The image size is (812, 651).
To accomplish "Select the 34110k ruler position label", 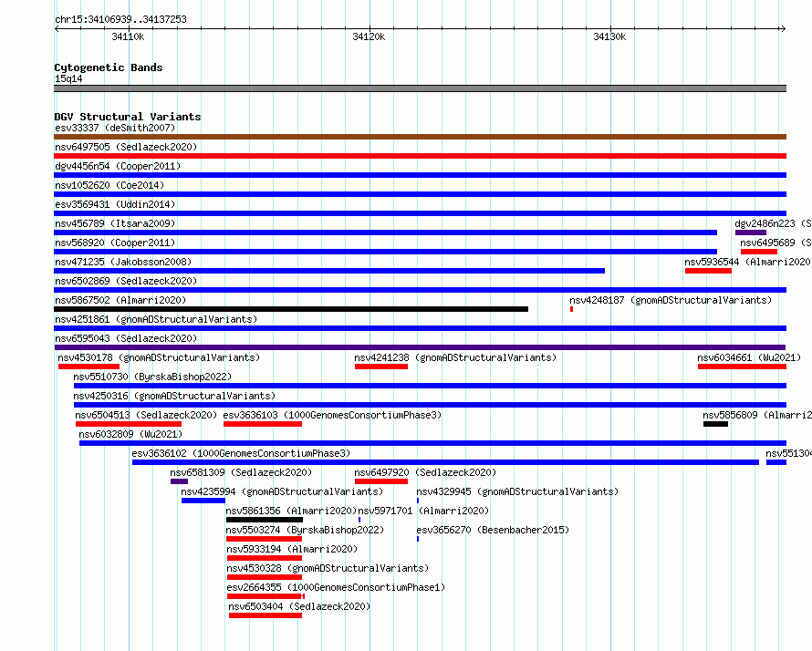I will coord(128,36).
